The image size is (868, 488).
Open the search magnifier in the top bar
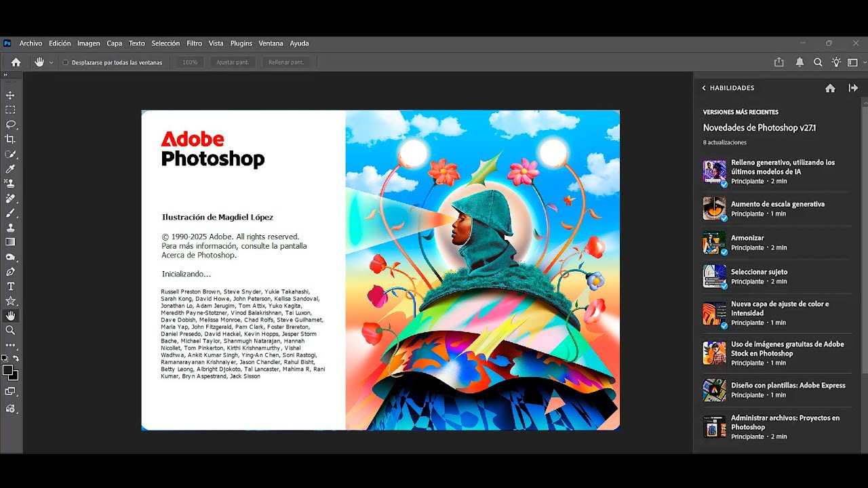(818, 62)
